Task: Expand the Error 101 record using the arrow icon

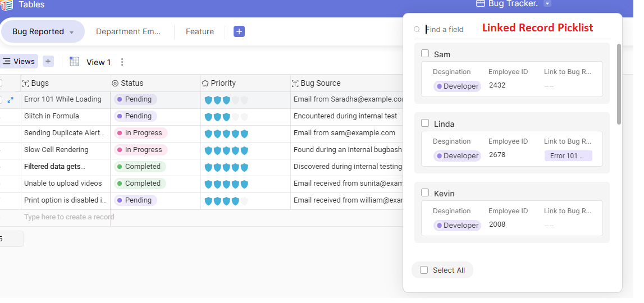Action: [x=10, y=100]
